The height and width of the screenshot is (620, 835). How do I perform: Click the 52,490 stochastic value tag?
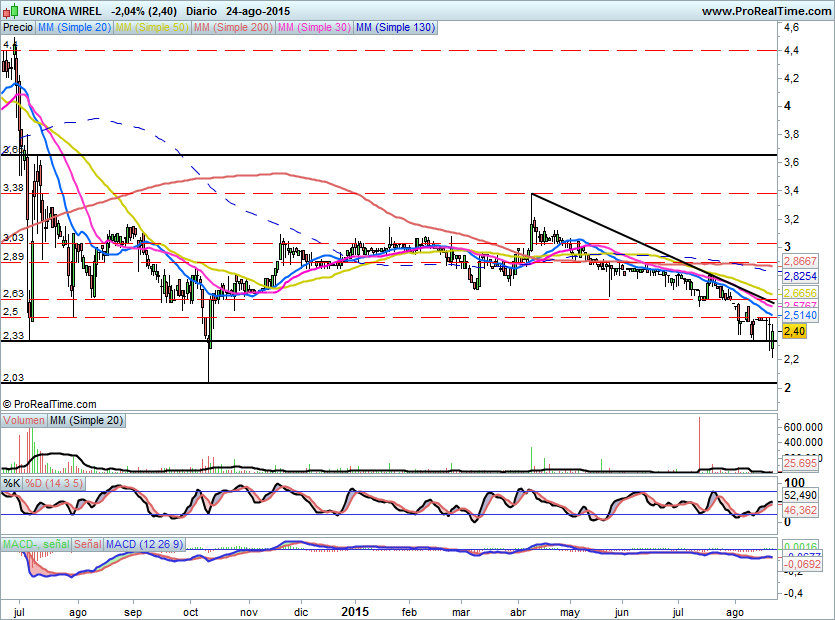tap(799, 495)
